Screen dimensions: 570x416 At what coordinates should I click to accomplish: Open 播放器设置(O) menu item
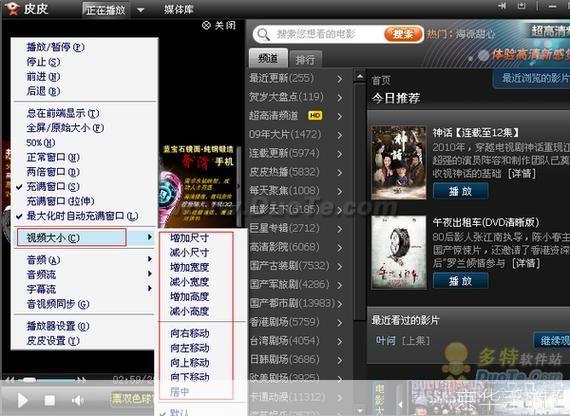tap(57, 326)
